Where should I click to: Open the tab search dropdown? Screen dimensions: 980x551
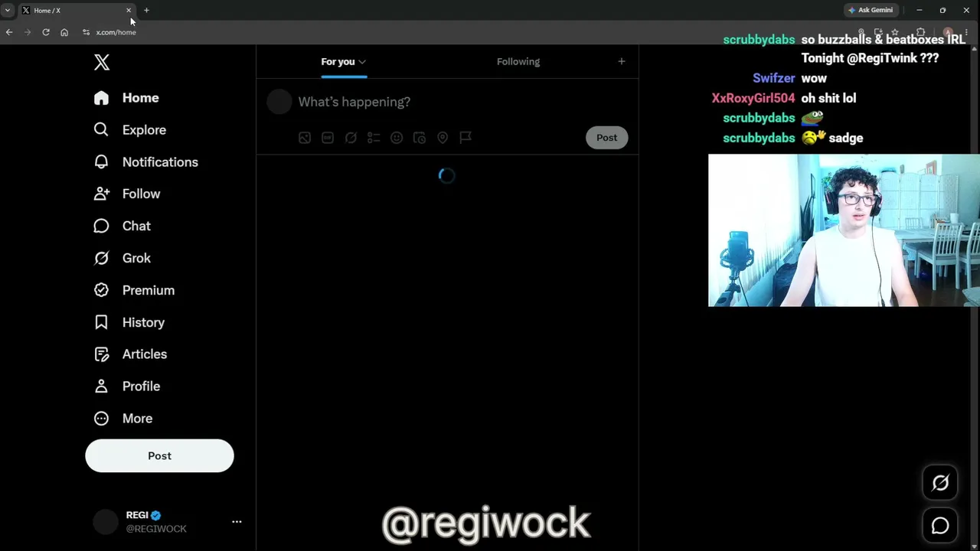pyautogui.click(x=8, y=11)
